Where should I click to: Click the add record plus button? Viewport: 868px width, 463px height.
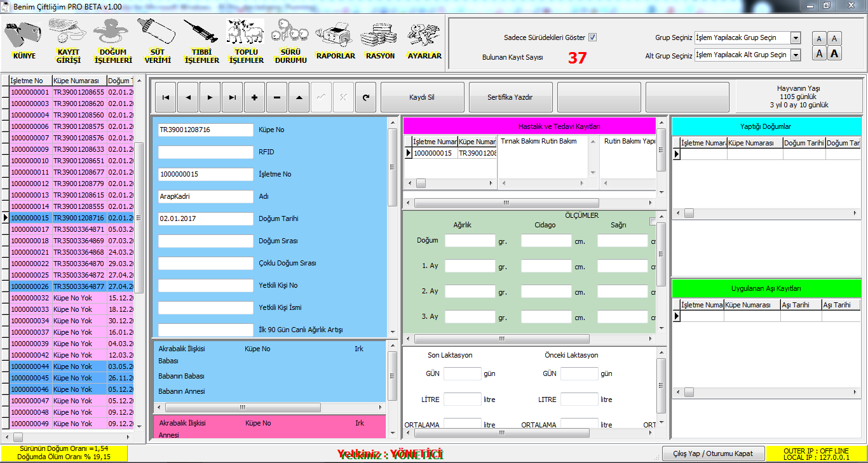point(254,98)
